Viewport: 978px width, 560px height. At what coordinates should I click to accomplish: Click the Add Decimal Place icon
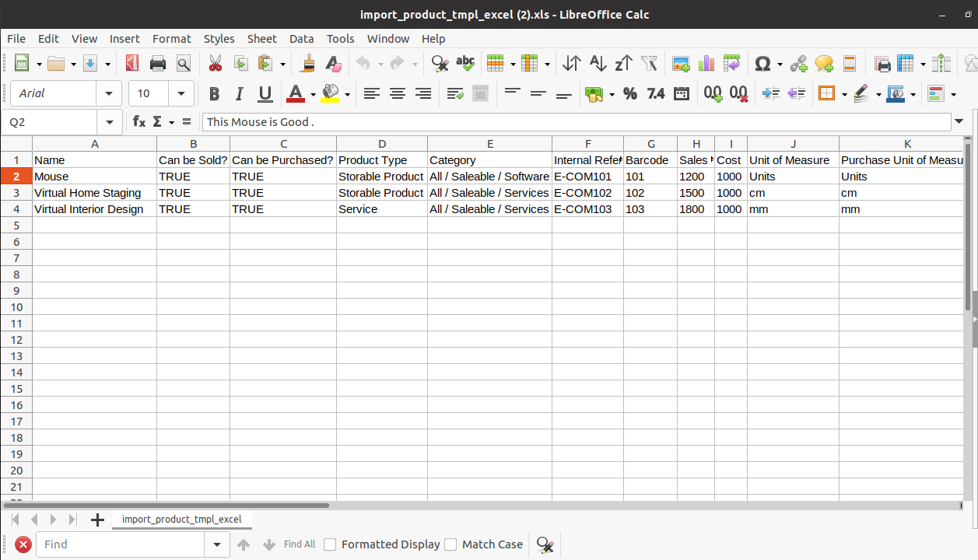[713, 94]
